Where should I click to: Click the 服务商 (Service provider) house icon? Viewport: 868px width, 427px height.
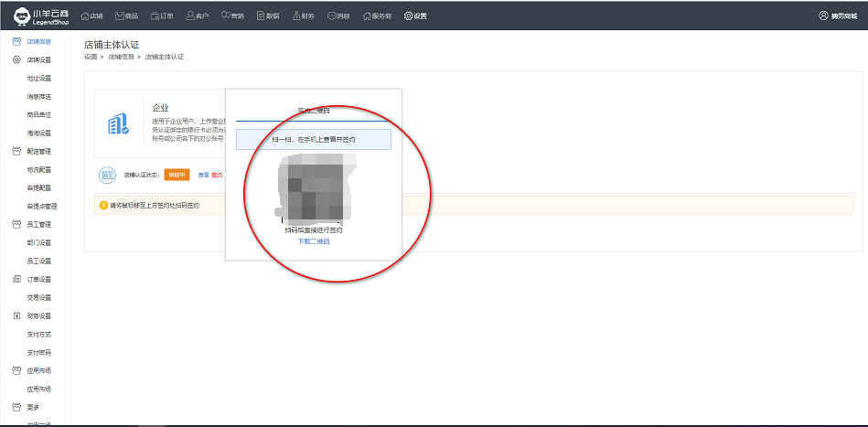(368, 16)
